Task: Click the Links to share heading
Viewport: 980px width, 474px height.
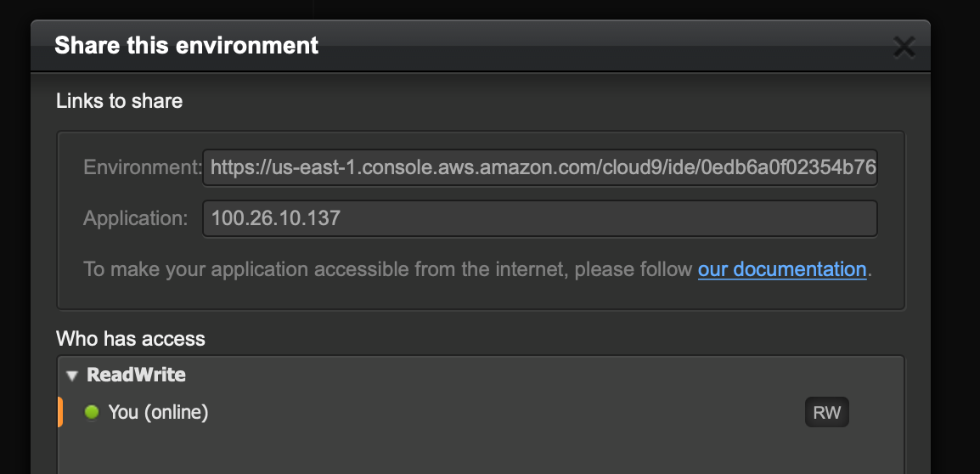Action: click(120, 101)
